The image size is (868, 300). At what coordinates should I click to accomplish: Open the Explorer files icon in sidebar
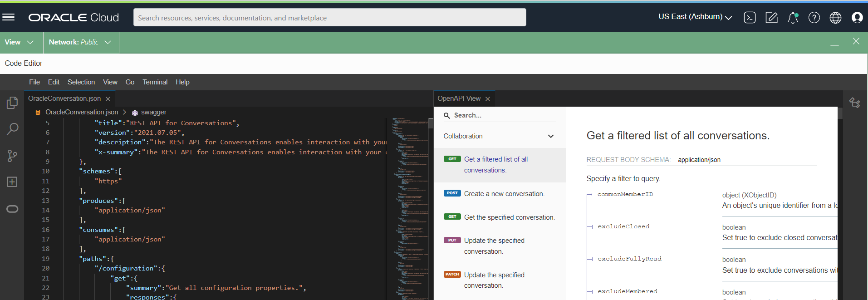click(x=12, y=103)
